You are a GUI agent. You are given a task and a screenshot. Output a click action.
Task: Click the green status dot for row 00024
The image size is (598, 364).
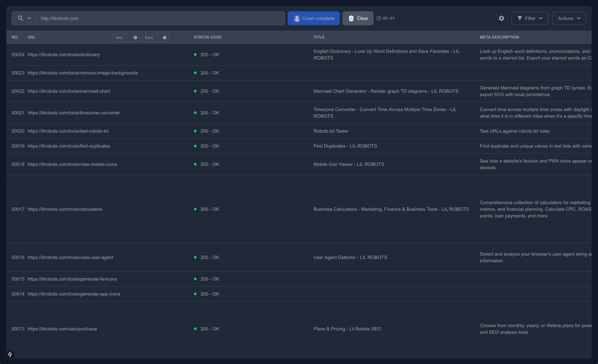195,55
